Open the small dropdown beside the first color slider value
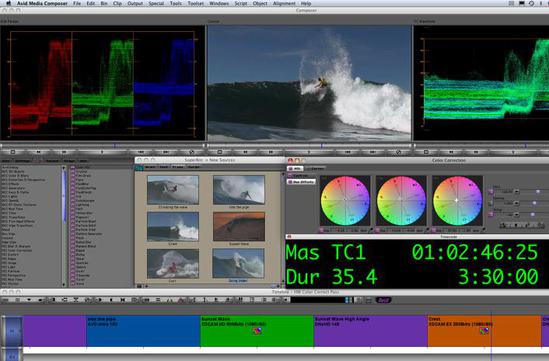This screenshot has width=549, height=361. coord(517,192)
